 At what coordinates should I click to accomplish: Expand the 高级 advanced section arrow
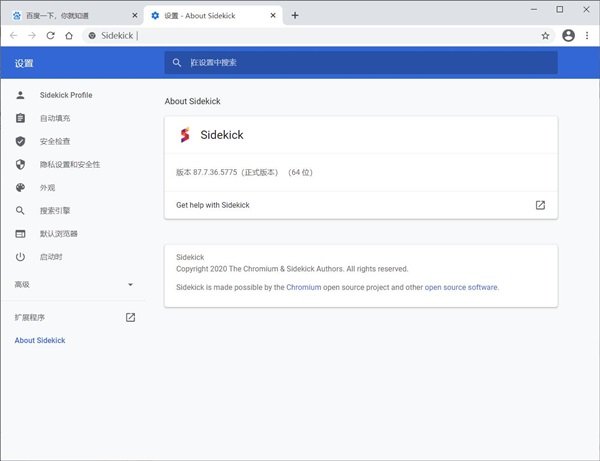pos(130,285)
